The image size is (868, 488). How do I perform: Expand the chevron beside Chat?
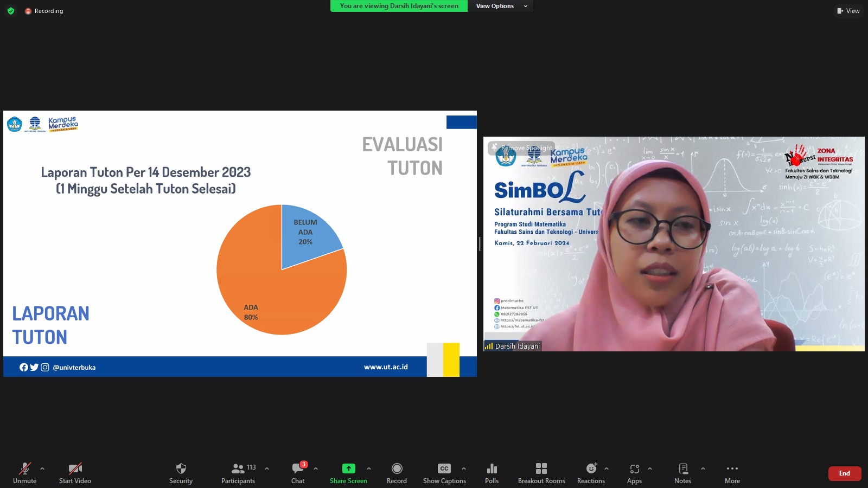pos(316,468)
